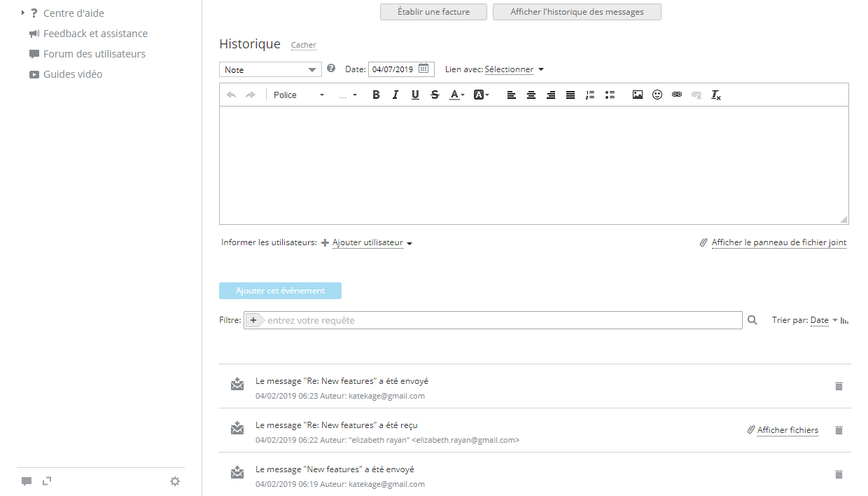Open Forum des utilisateurs in the sidebar

[94, 54]
